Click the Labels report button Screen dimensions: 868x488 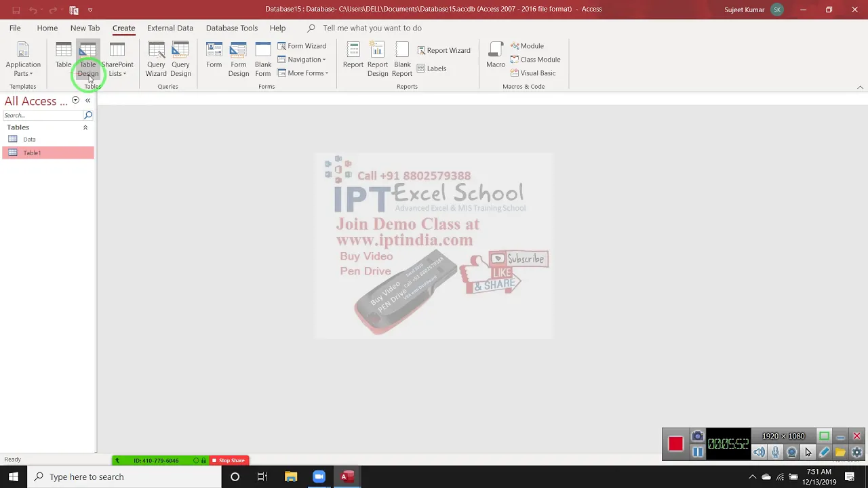tap(431, 68)
